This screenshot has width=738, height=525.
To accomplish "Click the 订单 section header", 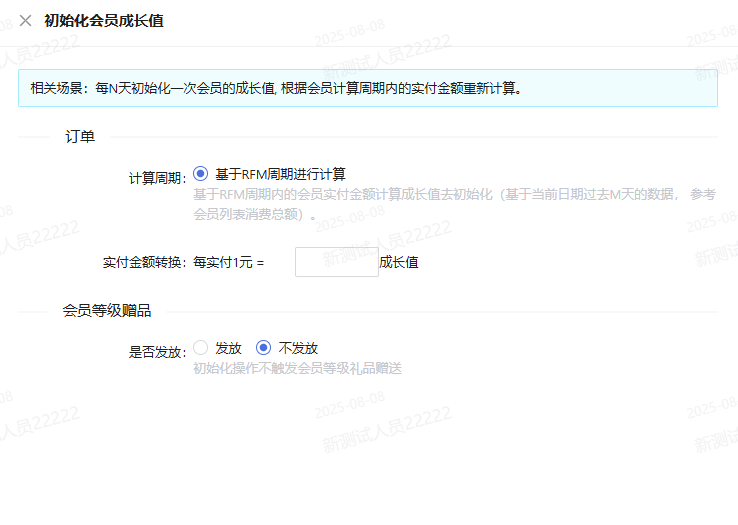I will pos(80,137).
